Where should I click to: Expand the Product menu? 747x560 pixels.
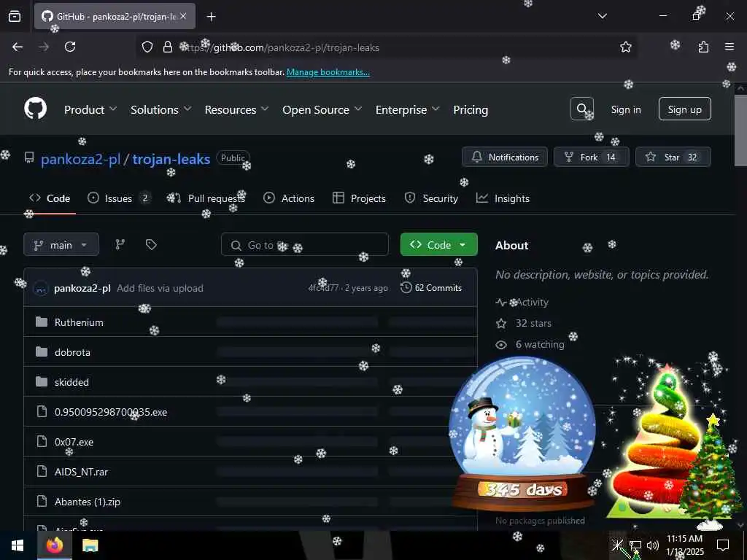point(90,109)
